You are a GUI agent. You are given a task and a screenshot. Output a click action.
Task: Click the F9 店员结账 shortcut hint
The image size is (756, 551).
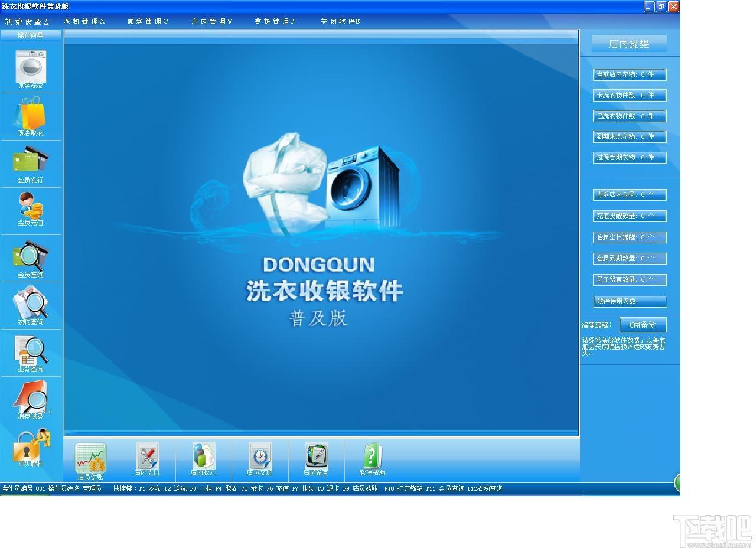click(360, 488)
